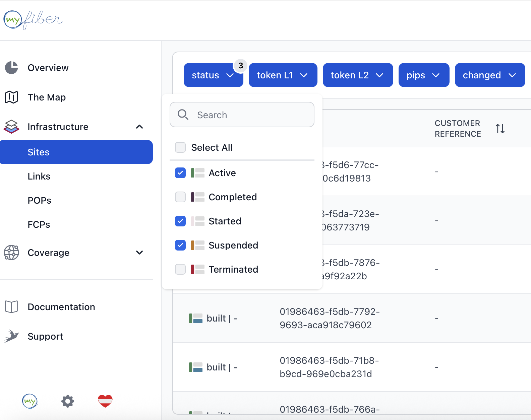Open the Links menu item
Image resolution: width=531 pixels, height=420 pixels.
(x=39, y=176)
